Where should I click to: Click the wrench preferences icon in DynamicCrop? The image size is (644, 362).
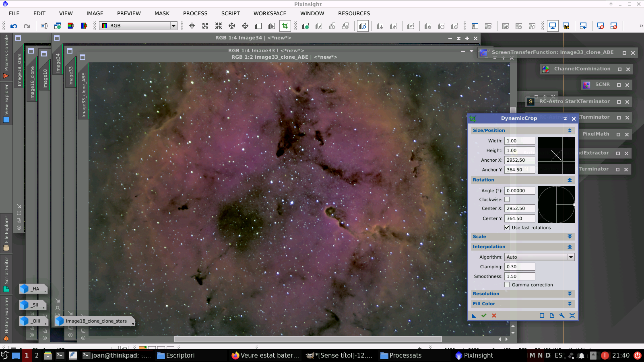562,315
